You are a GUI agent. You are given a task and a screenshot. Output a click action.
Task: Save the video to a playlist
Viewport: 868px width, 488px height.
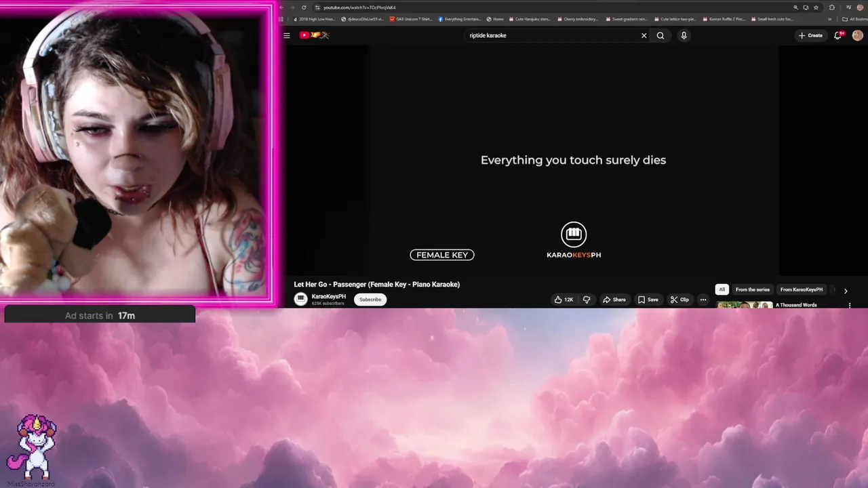coord(648,300)
